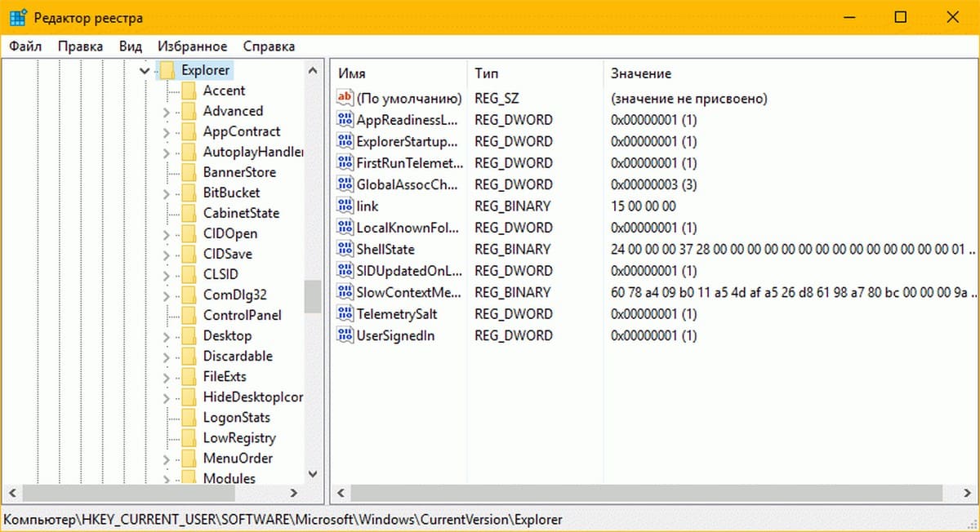
Task: Click the CabinetState folder icon
Action: coord(189,213)
